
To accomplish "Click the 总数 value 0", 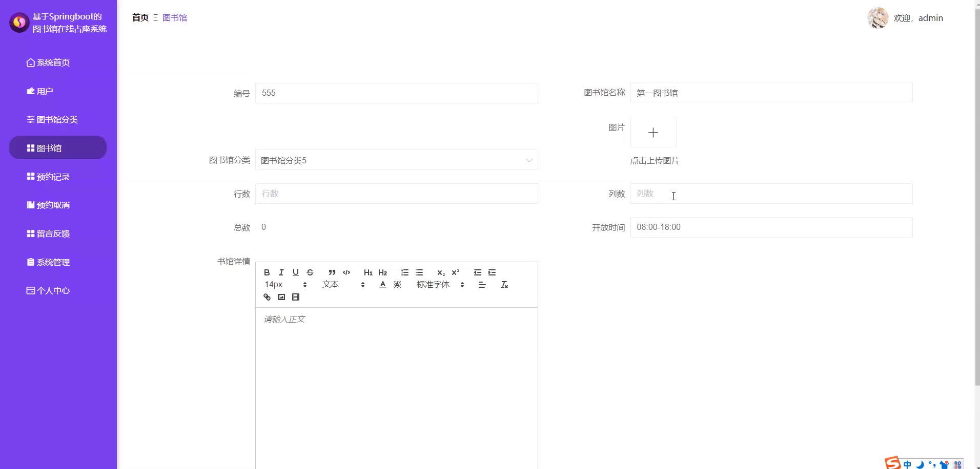I will [263, 227].
